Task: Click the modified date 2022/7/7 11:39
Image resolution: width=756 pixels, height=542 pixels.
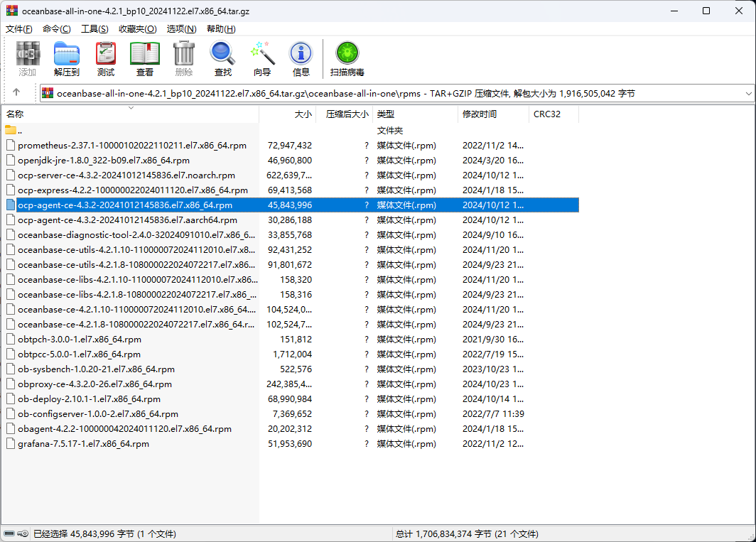Action: (493, 413)
